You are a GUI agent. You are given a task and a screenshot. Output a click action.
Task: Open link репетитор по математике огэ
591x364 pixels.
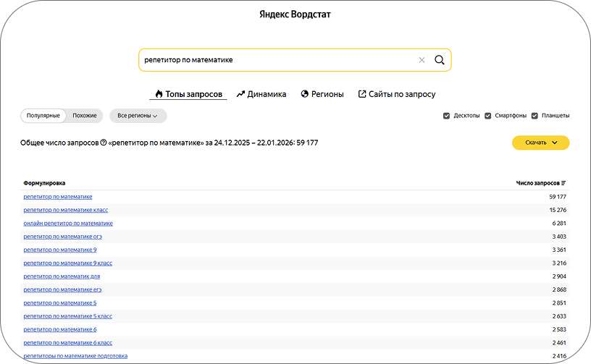coord(62,237)
